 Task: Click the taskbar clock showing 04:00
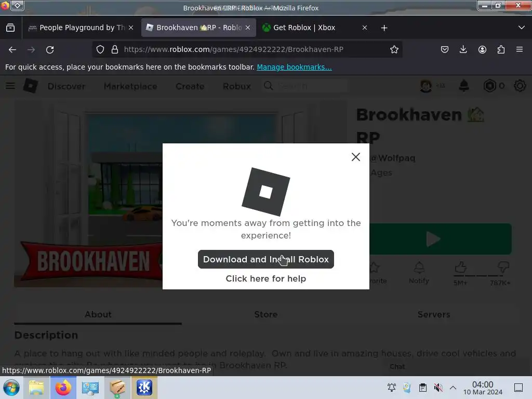click(483, 388)
